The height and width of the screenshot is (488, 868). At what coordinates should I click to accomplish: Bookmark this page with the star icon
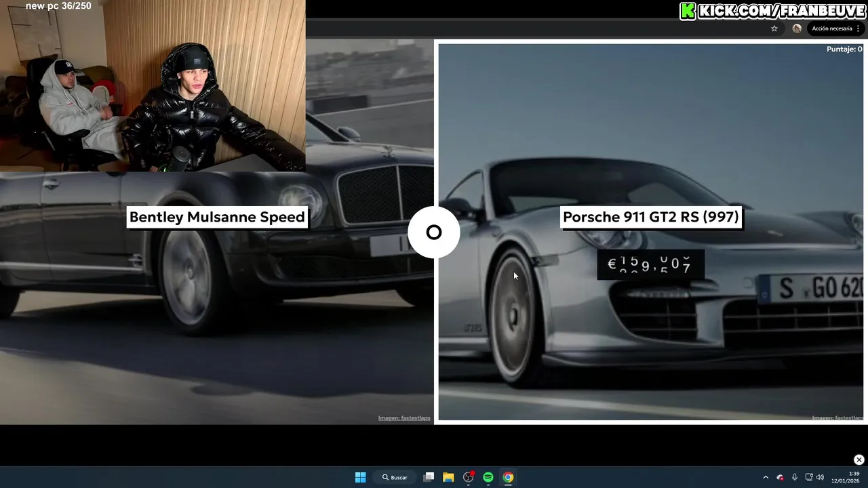(774, 28)
